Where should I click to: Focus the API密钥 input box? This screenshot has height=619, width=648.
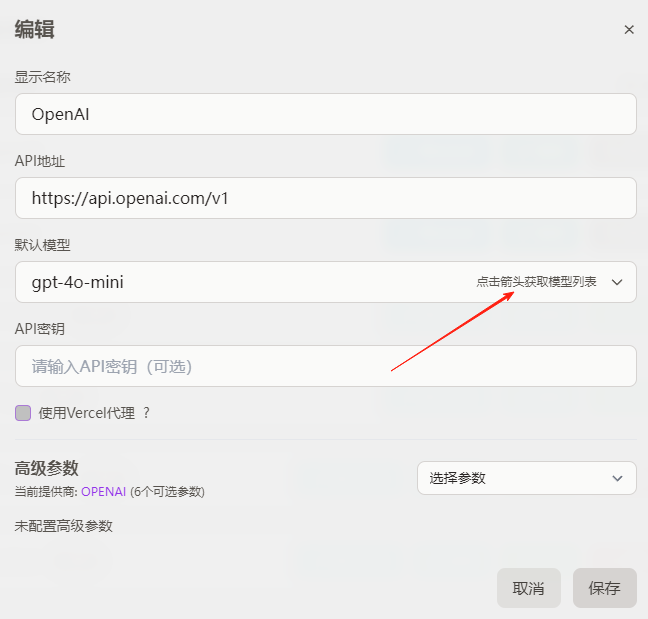pos(326,367)
